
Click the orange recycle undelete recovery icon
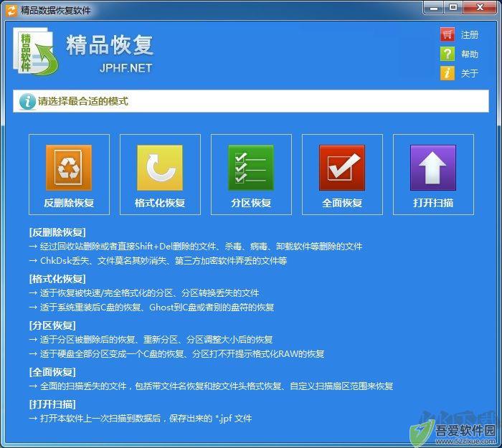tap(69, 168)
